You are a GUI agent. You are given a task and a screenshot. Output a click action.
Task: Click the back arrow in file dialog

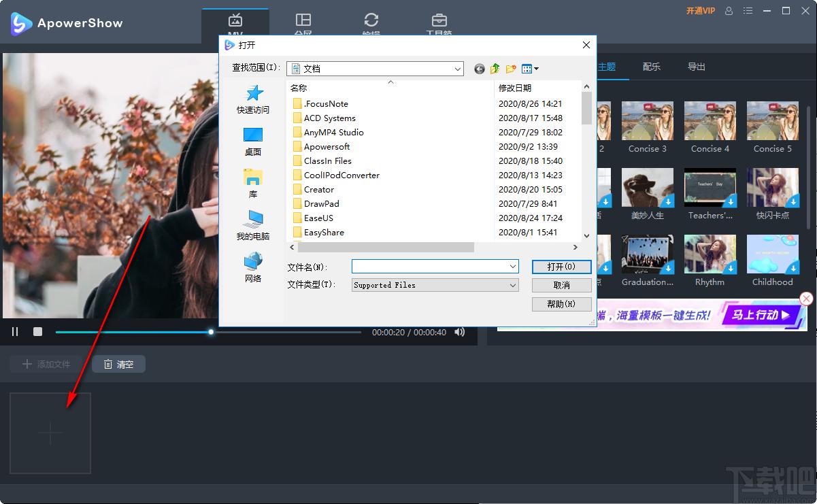[480, 69]
